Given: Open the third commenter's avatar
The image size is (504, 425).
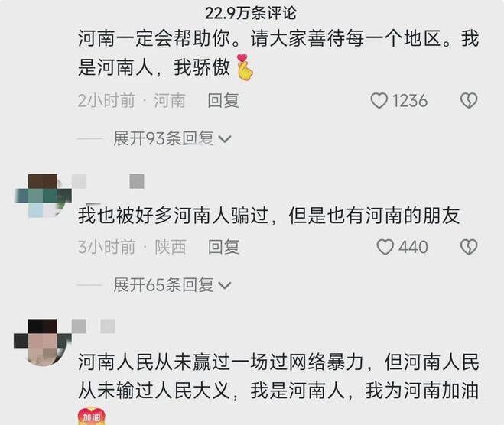Looking at the screenshot, I should click(x=42, y=342).
